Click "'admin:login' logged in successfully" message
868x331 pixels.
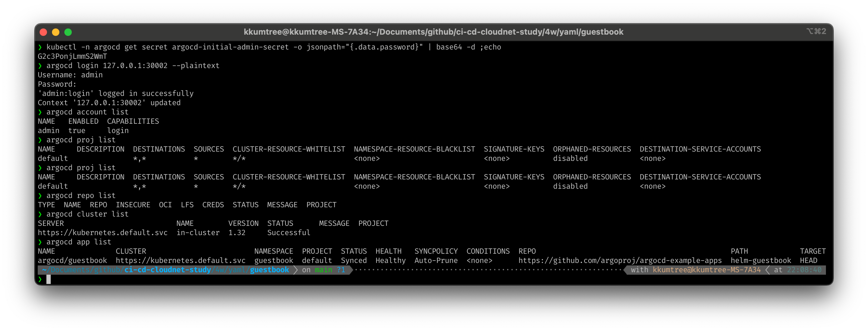pyautogui.click(x=116, y=93)
